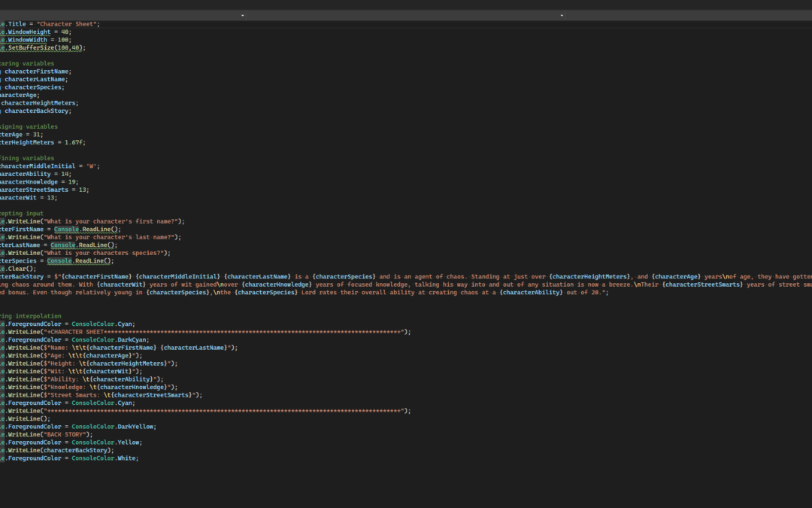The height and width of the screenshot is (508, 812).
Task: Click the characterWit = 13 assignment
Action: click(29, 197)
